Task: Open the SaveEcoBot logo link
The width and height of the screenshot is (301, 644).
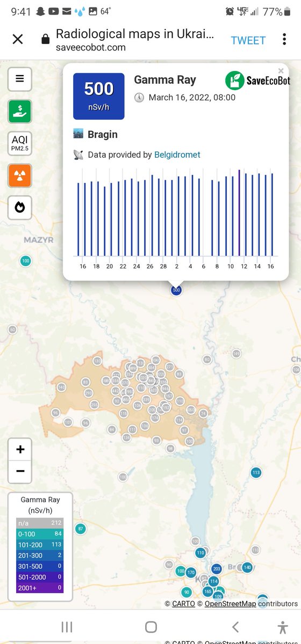Action: pyautogui.click(x=257, y=80)
